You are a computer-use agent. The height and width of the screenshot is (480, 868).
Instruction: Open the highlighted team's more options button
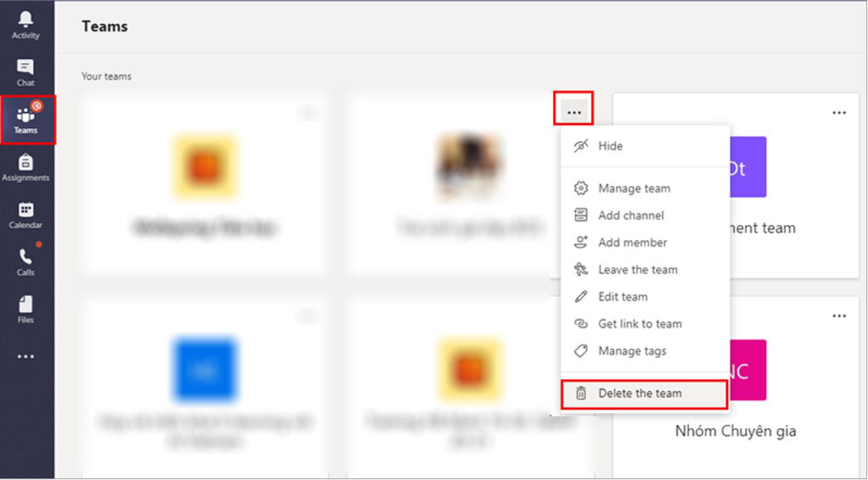[574, 112]
